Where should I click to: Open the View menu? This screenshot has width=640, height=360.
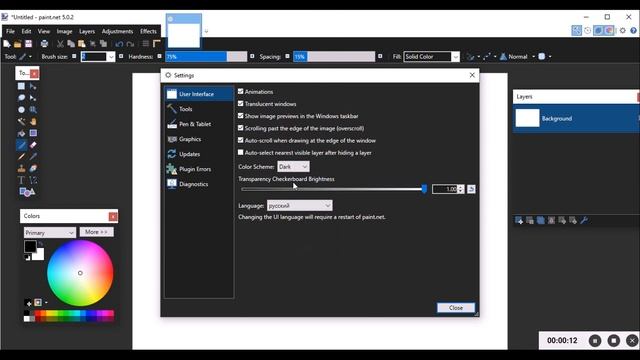44,31
